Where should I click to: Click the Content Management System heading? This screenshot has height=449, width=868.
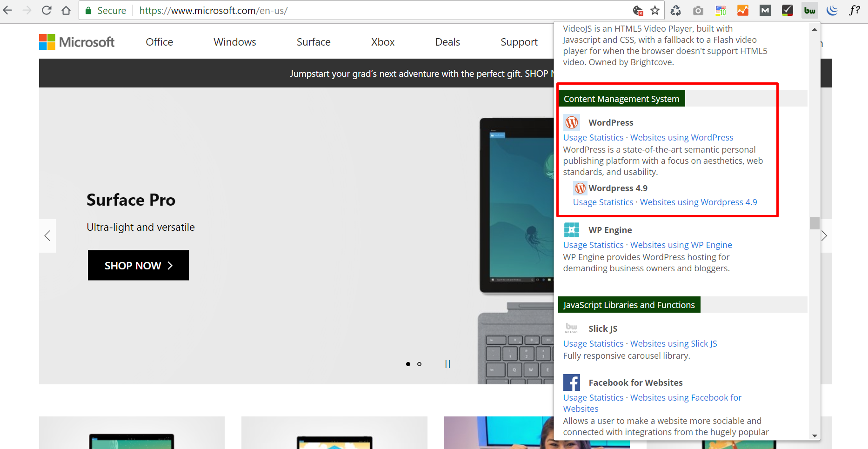621,99
